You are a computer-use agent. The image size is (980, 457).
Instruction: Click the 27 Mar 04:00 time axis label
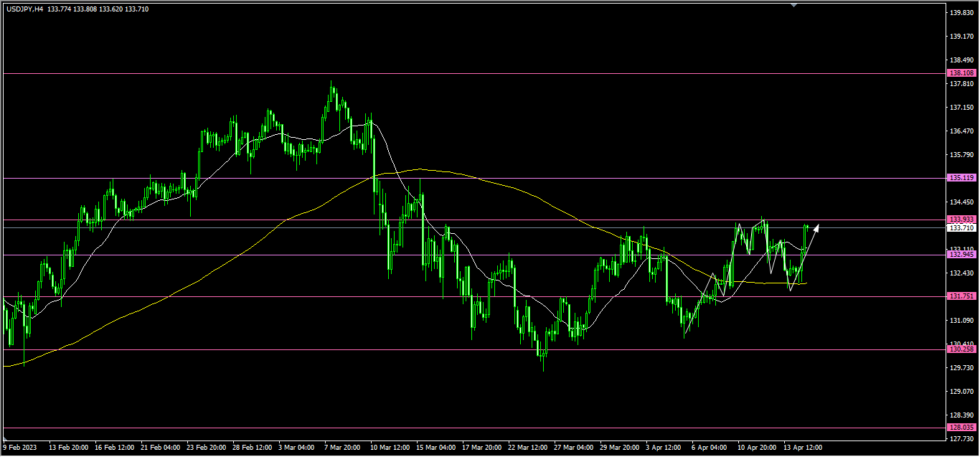(574, 448)
